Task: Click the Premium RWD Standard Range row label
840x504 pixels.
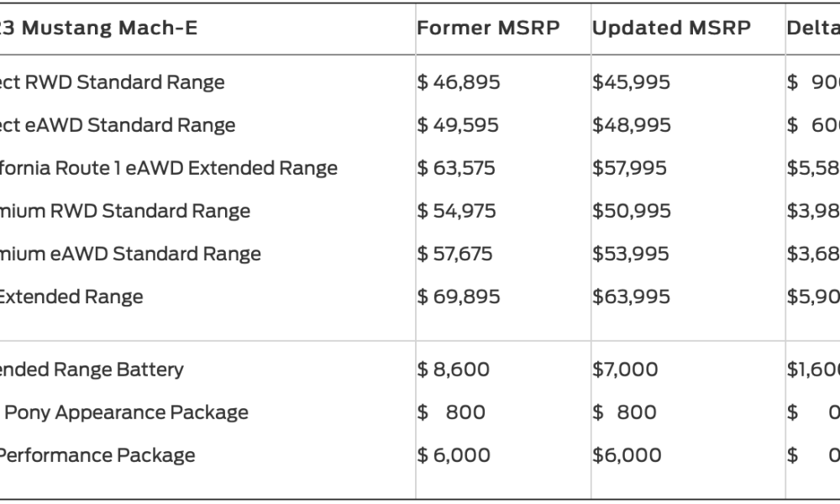Action: (x=125, y=211)
